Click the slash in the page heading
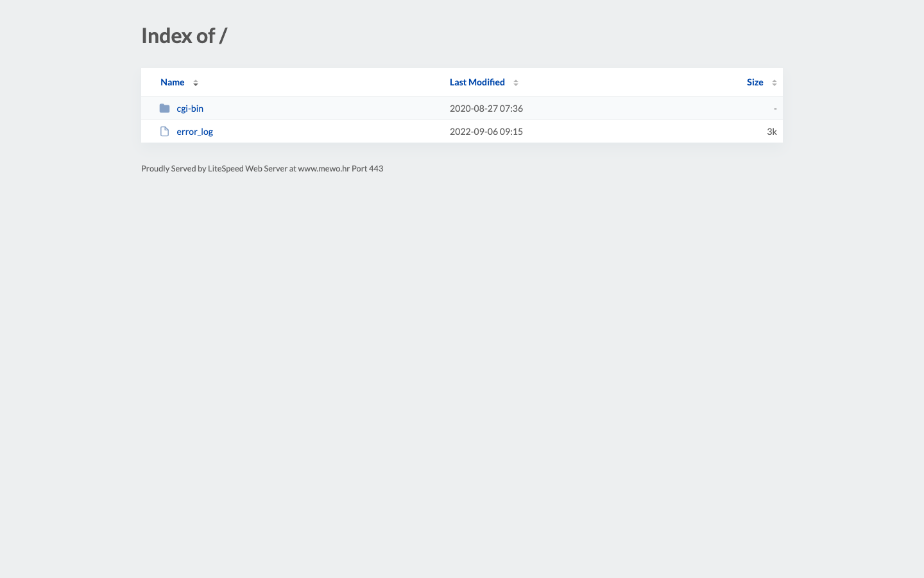924x578 pixels. 223,36
